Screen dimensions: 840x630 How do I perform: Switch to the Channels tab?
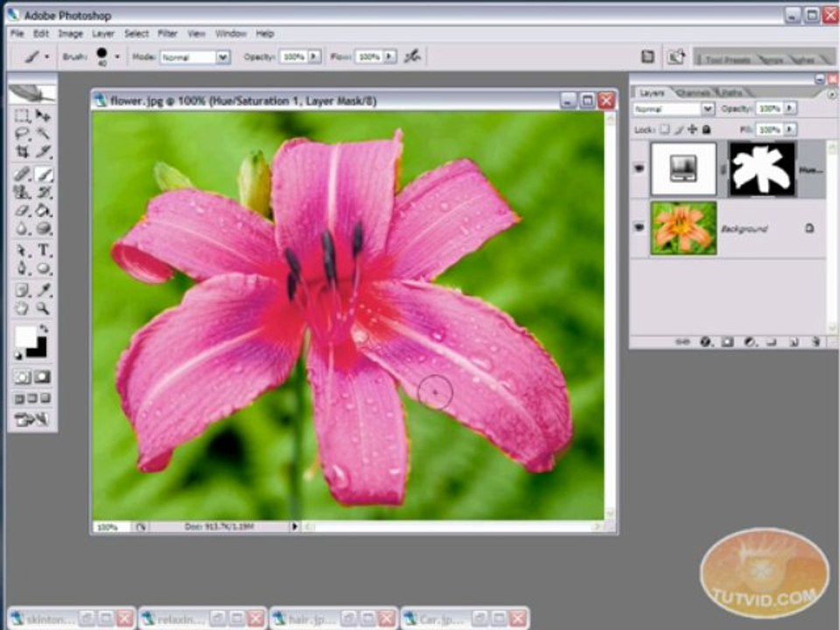click(693, 94)
